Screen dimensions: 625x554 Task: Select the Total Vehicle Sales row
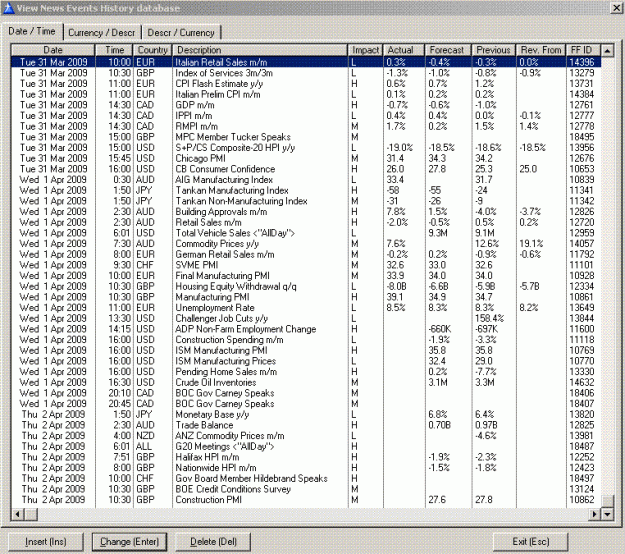(306, 233)
